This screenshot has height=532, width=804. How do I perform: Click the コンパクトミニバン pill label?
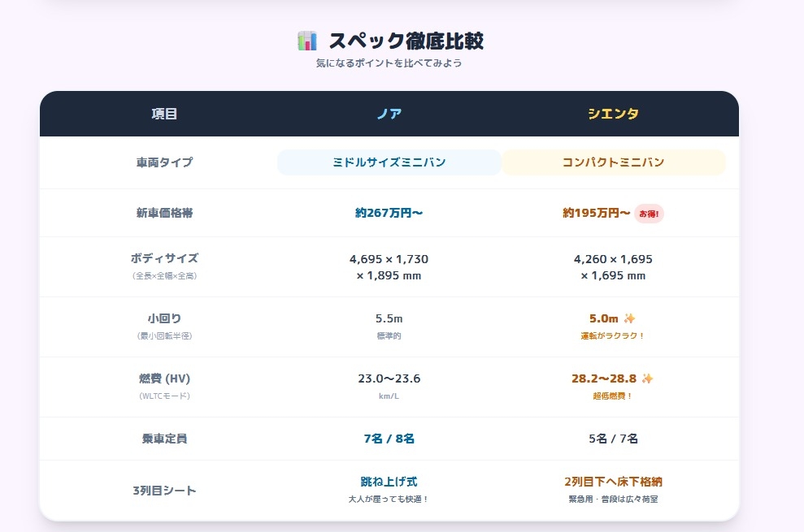coord(613,162)
